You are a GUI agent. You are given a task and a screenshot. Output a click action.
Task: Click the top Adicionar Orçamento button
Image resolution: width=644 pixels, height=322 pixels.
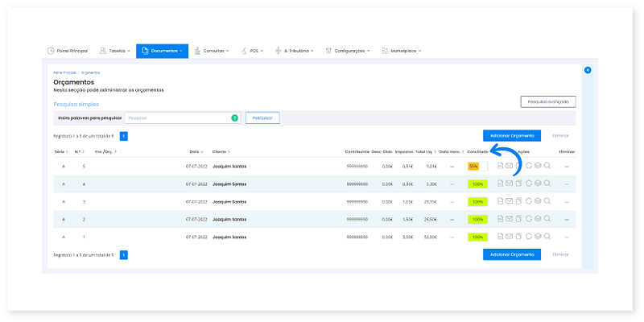point(512,136)
